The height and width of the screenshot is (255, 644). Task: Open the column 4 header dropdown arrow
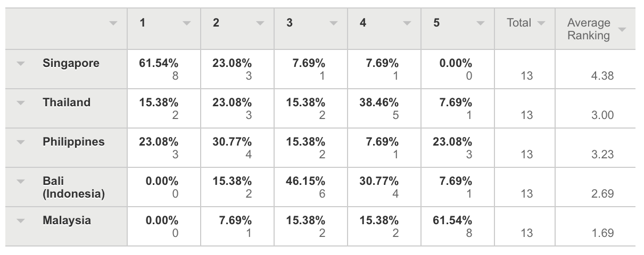click(407, 23)
